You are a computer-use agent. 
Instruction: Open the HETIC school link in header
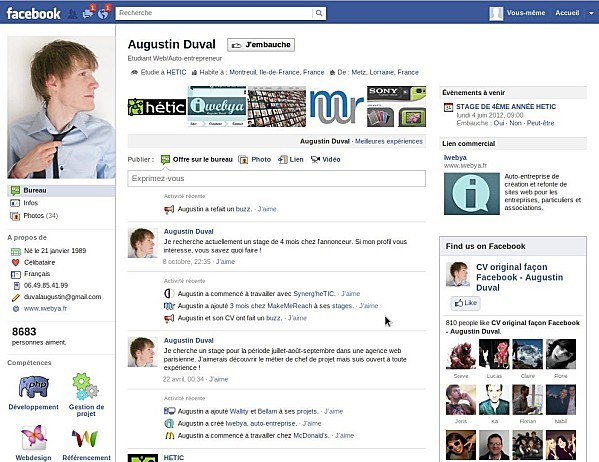point(176,72)
